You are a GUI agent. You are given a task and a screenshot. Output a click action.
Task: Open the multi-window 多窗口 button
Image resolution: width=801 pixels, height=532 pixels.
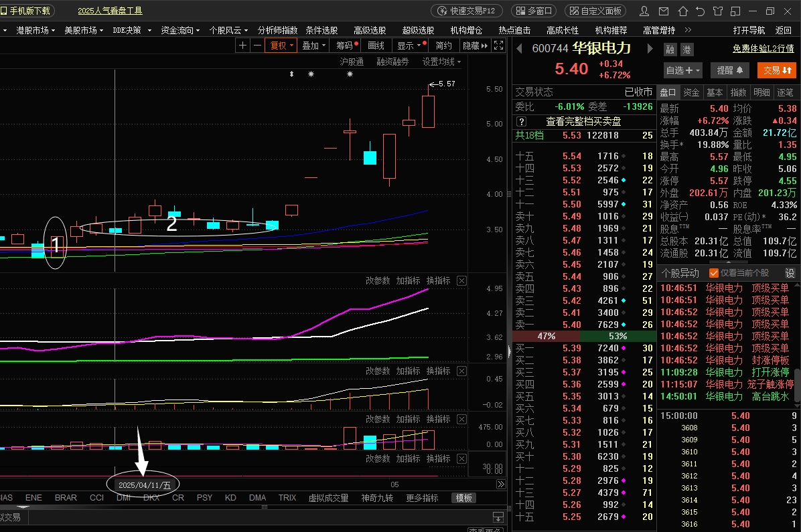(x=534, y=11)
